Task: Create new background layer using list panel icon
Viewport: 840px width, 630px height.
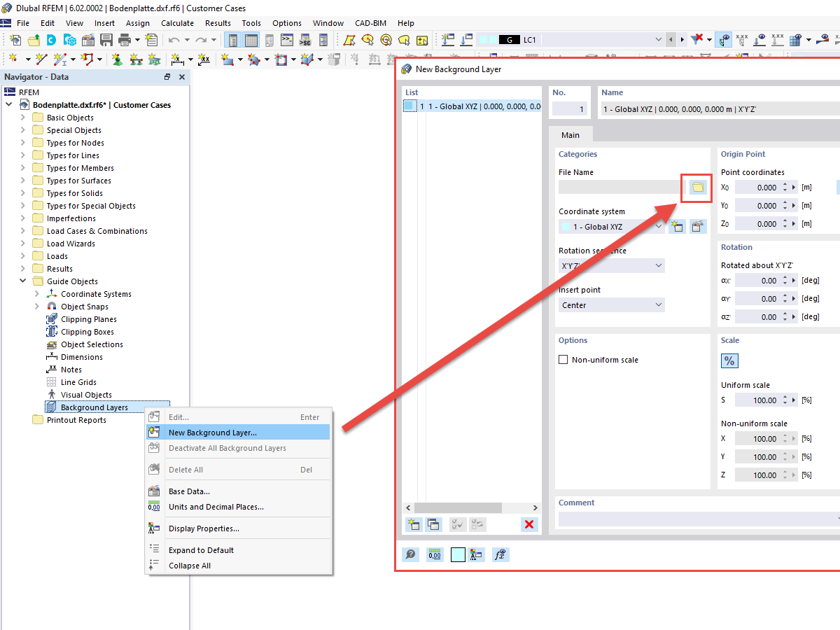Action: (413, 524)
